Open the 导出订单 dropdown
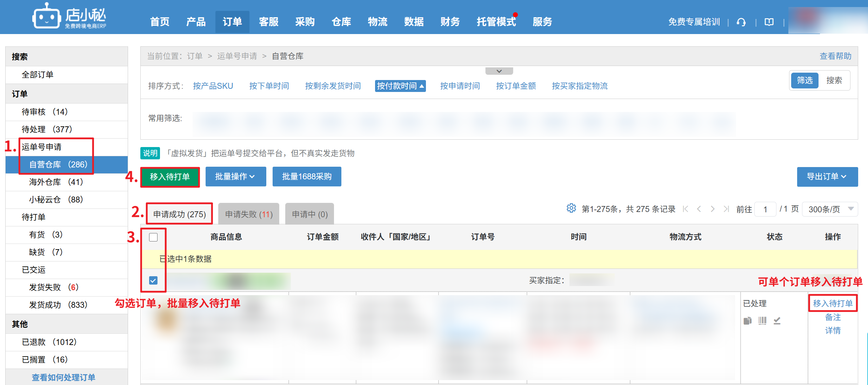 (x=827, y=177)
